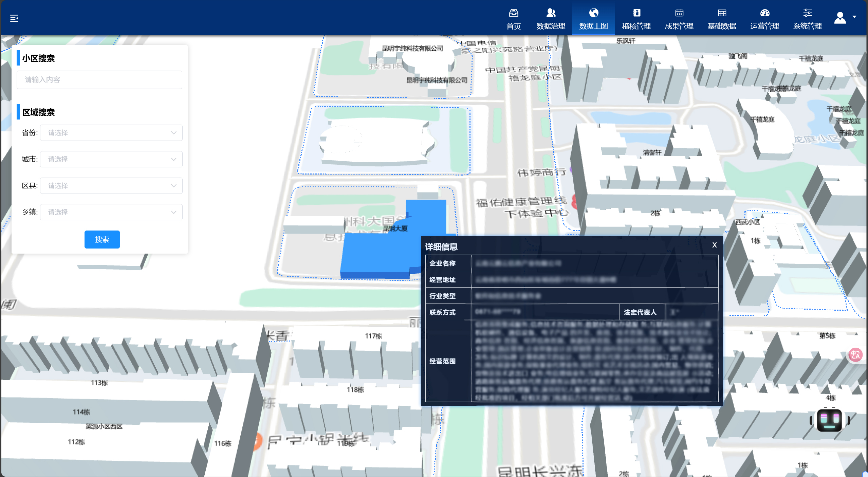Click the 基础数据 table icon
The image size is (868, 477).
tap(722, 13)
